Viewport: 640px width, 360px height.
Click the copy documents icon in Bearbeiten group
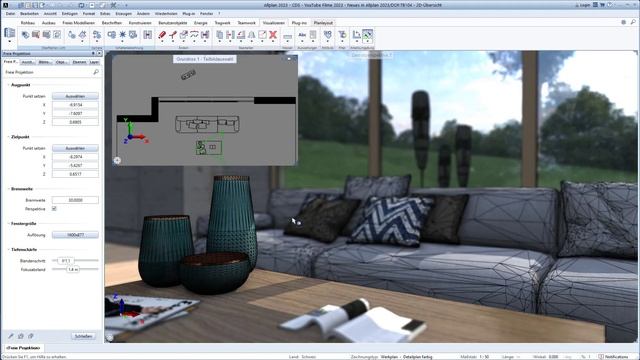point(220,35)
